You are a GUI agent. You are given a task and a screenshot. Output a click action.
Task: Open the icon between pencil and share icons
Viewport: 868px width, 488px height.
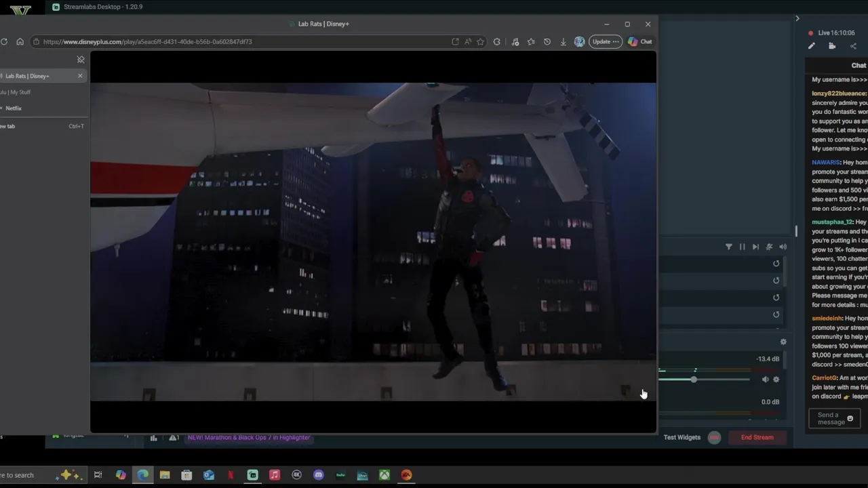tap(832, 46)
